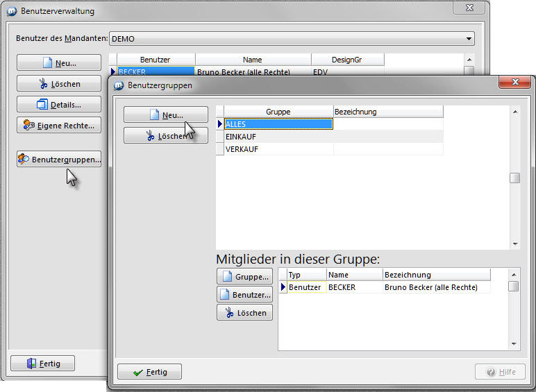Screen dimensions: 536x392
Task: Click Fertig with green checkmark in Benutzergruppen
Action: coord(149,373)
